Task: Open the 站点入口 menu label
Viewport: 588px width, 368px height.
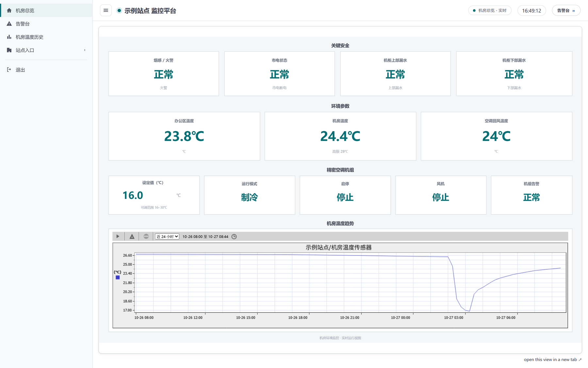Action: [x=25, y=50]
